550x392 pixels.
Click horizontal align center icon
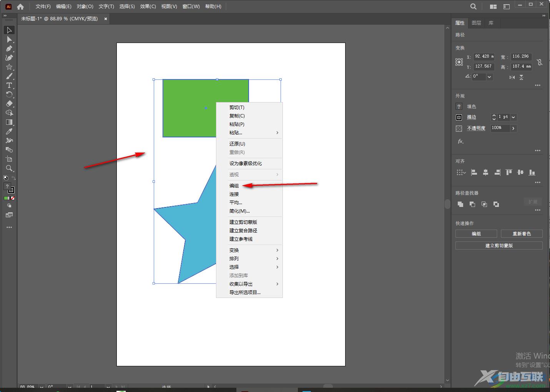coord(485,172)
